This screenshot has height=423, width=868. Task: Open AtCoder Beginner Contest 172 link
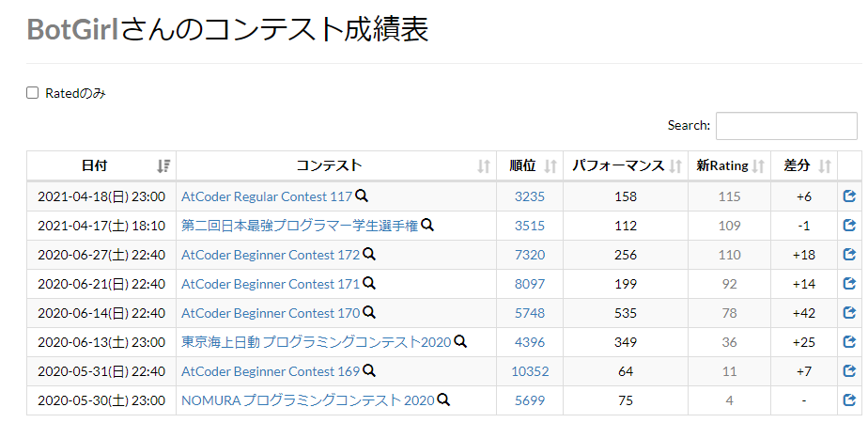[x=271, y=255]
